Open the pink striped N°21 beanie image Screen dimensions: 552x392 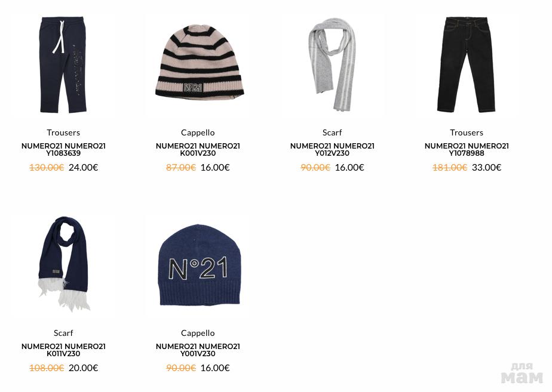198,64
